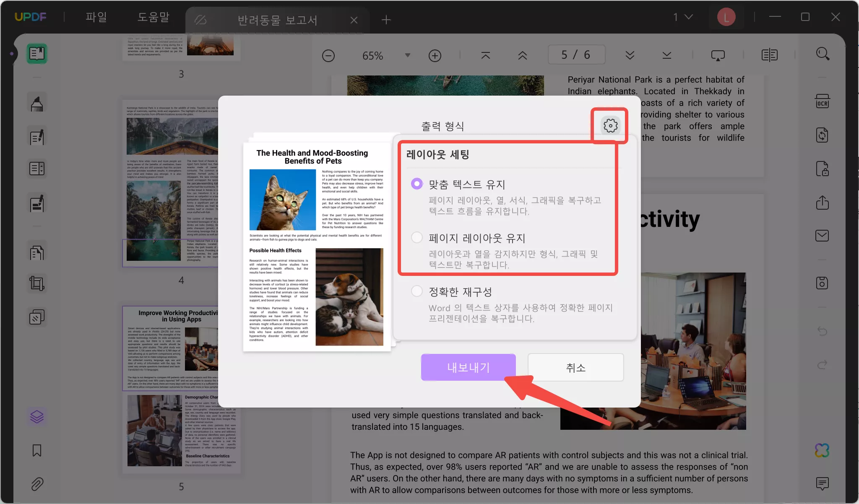The width and height of the screenshot is (859, 504).
Task: Click the Search magnifier icon
Action: (823, 54)
